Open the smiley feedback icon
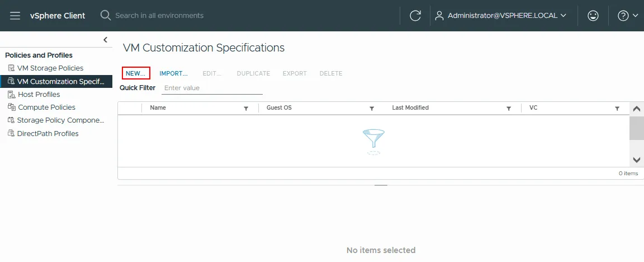Viewport: 644px width, 262px height. click(x=593, y=16)
